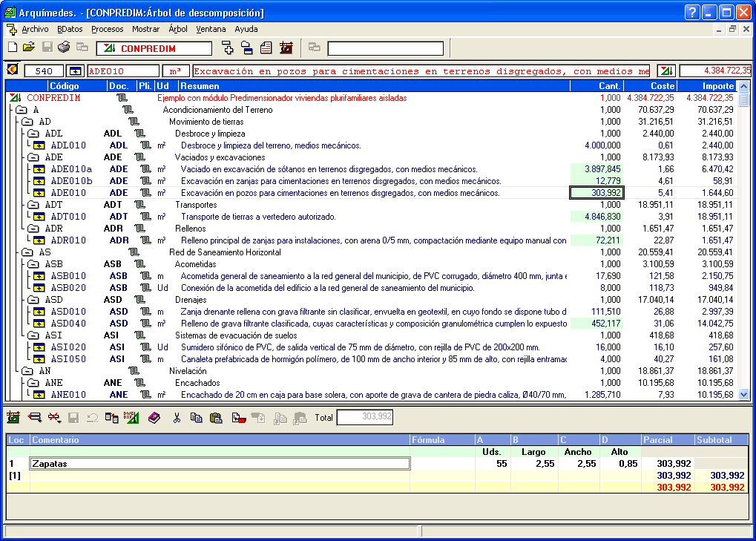Click the measurement table icon in lower toolbar
Viewport: 756px width, 541px height.
[13, 417]
